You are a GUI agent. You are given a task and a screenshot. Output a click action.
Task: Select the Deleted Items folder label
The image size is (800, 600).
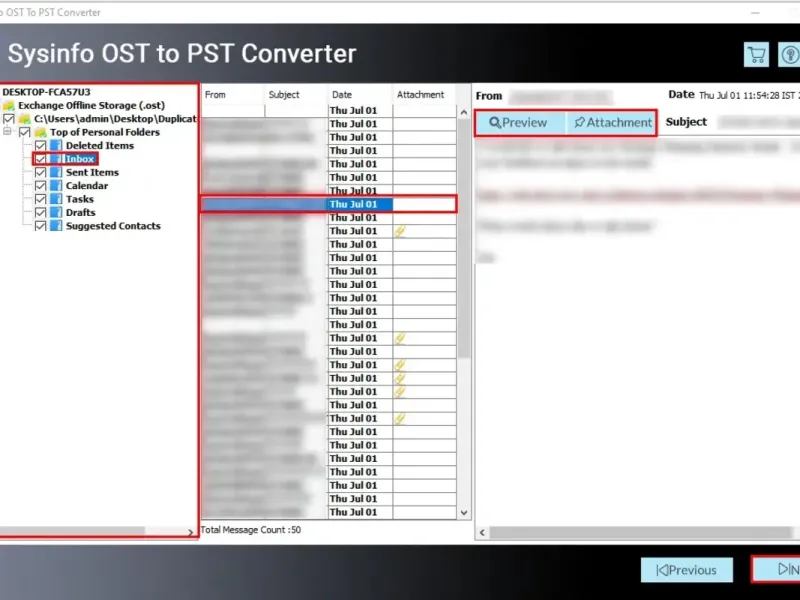[100, 145]
